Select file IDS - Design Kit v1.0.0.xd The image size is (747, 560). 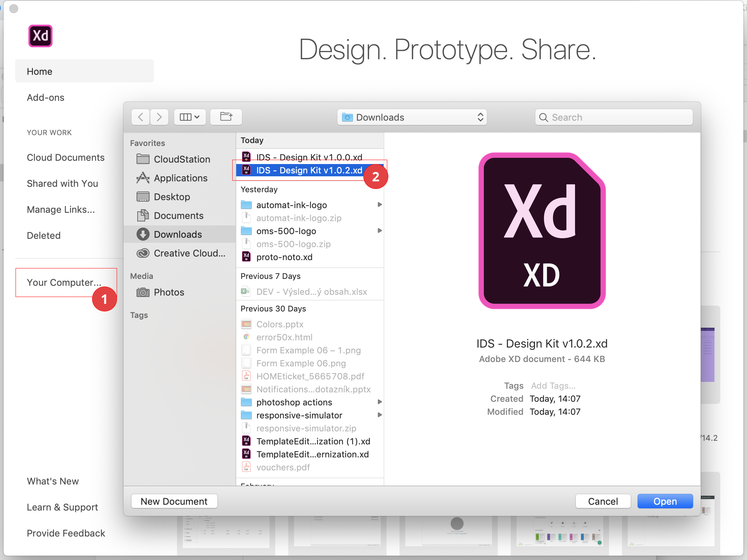coord(310,157)
